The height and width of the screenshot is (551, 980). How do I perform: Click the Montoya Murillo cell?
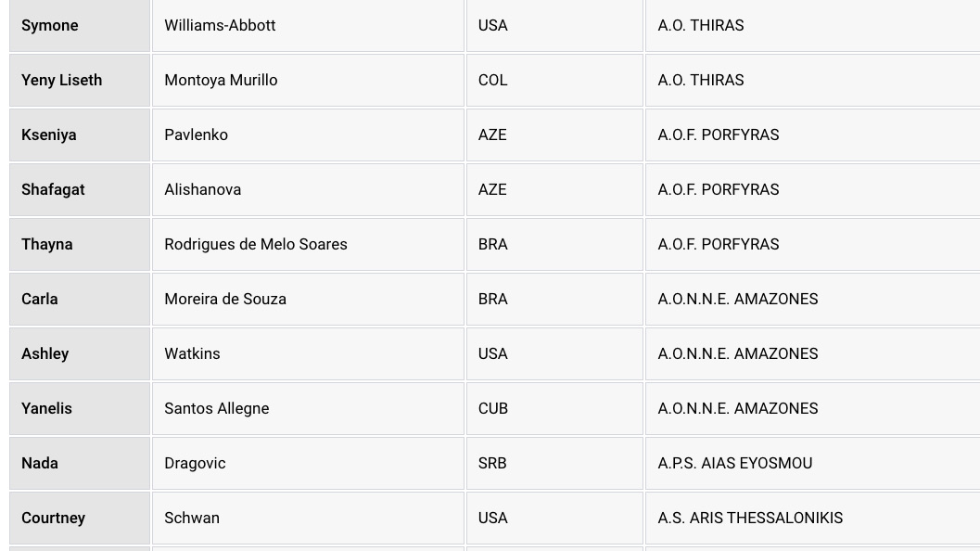point(308,80)
